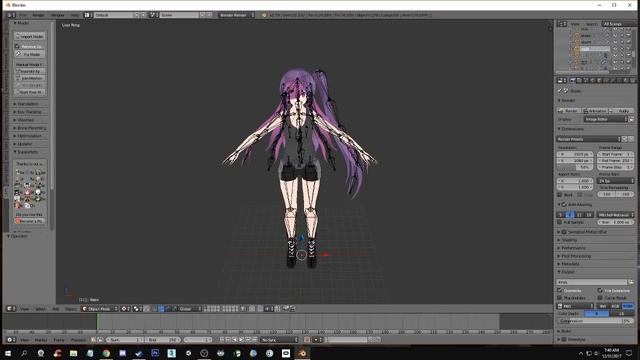Screen dimensions: 640x360
Task: Open the World properties tab
Action: pyautogui.click(x=593, y=80)
